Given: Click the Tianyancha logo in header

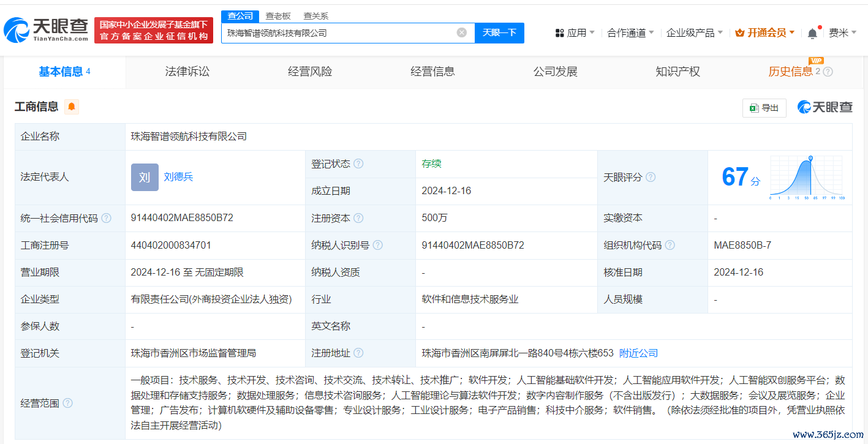Looking at the screenshot, I should coord(47,30).
